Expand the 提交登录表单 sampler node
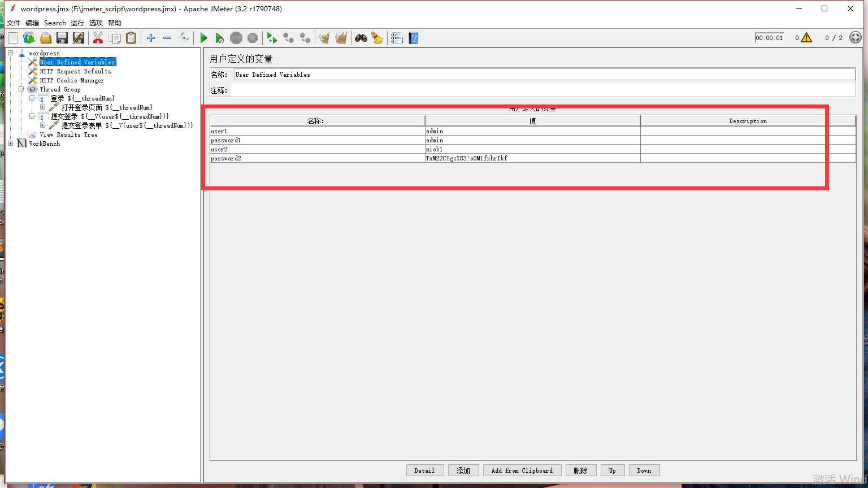This screenshot has width=868, height=488. 43,125
